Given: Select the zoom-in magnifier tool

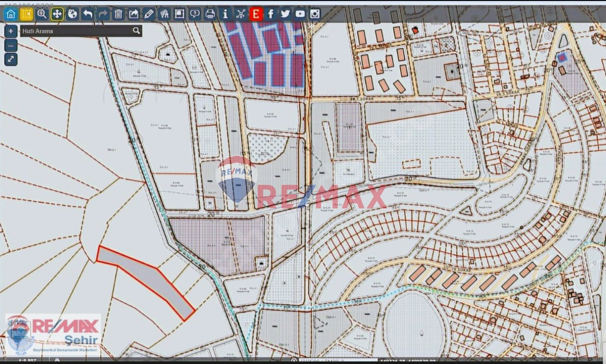Looking at the screenshot, I should tap(42, 14).
